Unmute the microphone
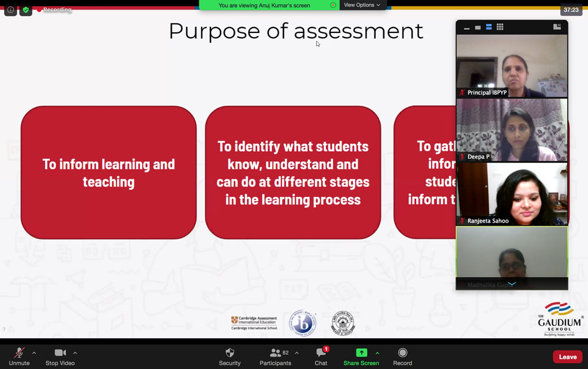Image resolution: width=588 pixels, height=369 pixels. [19, 356]
